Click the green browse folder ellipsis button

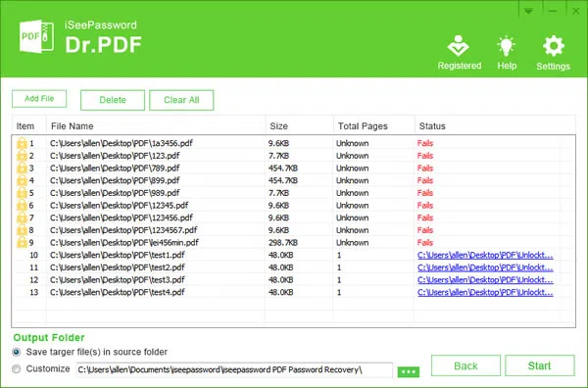pos(409,371)
